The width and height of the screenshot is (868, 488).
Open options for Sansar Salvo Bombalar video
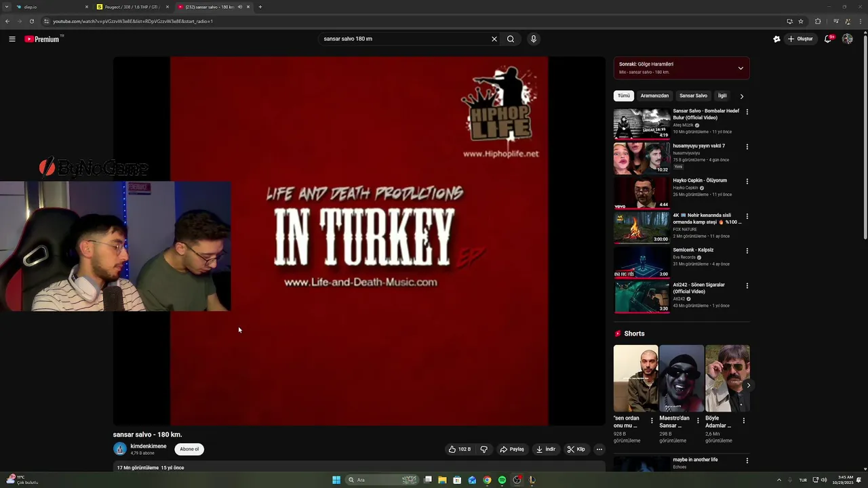(747, 111)
